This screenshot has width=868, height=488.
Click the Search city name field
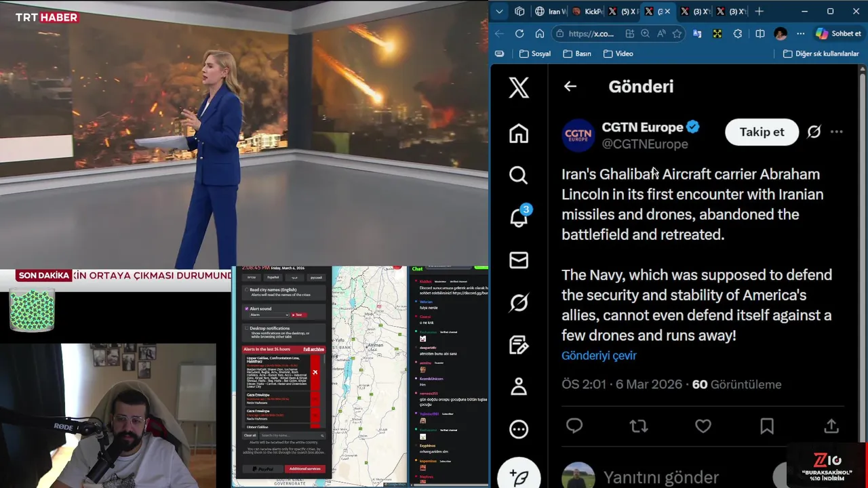pos(292,435)
